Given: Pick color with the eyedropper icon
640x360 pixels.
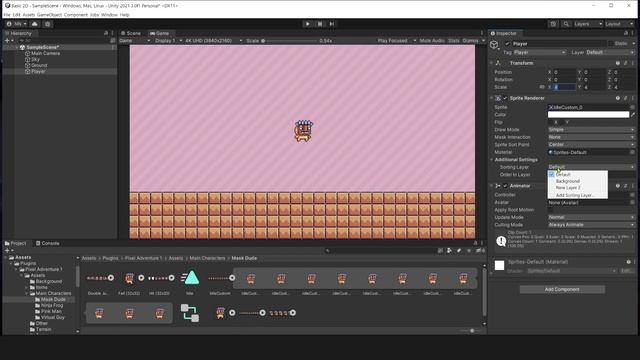Looking at the screenshot, I should (x=633, y=115).
